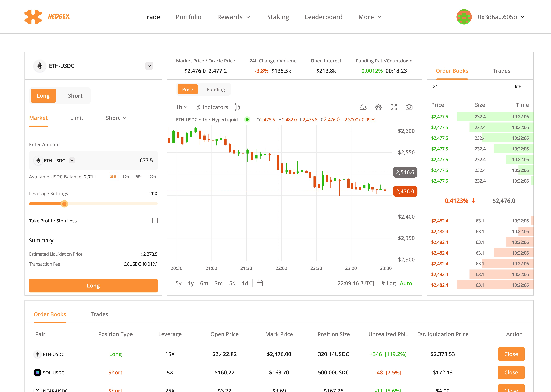Image resolution: width=551 pixels, height=392 pixels.
Task: Go to the Trade page
Action: (x=152, y=17)
